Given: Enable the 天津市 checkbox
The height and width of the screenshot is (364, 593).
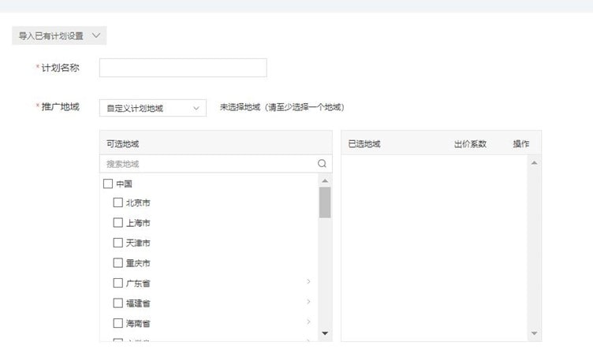Looking at the screenshot, I should 118,243.
